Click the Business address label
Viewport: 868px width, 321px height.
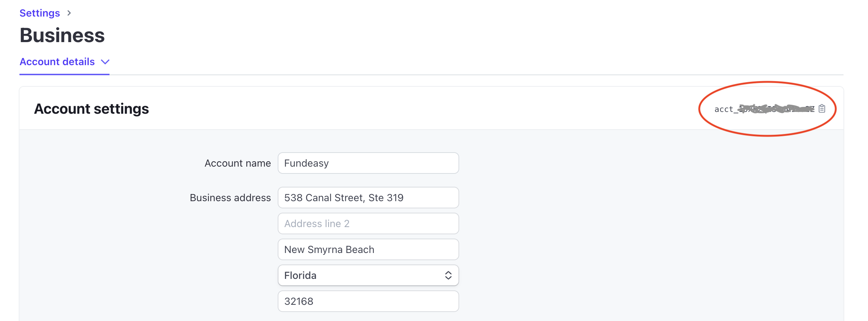(x=230, y=198)
